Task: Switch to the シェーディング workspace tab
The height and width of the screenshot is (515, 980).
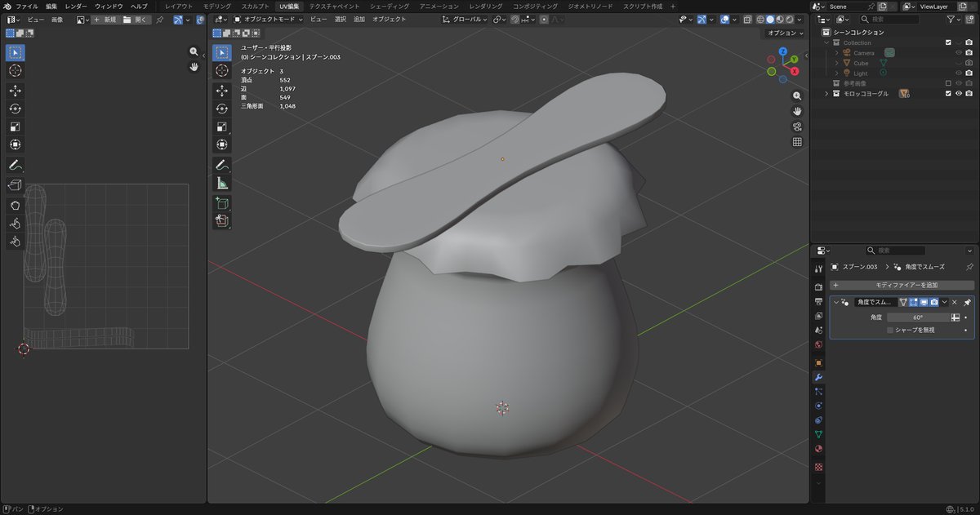Action: [390, 6]
